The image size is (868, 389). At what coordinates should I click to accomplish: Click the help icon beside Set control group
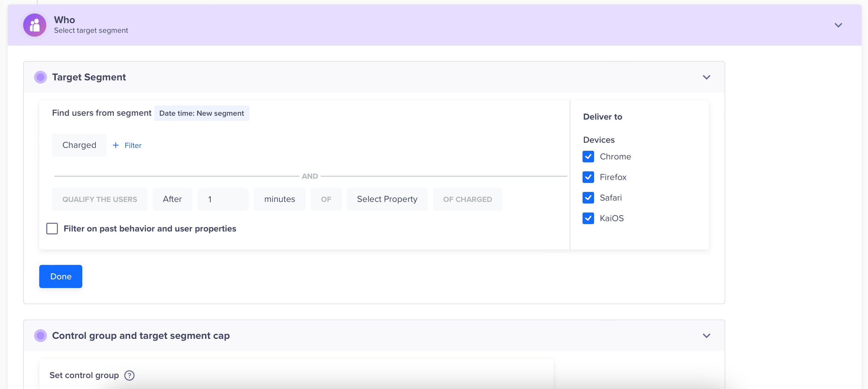tap(129, 375)
